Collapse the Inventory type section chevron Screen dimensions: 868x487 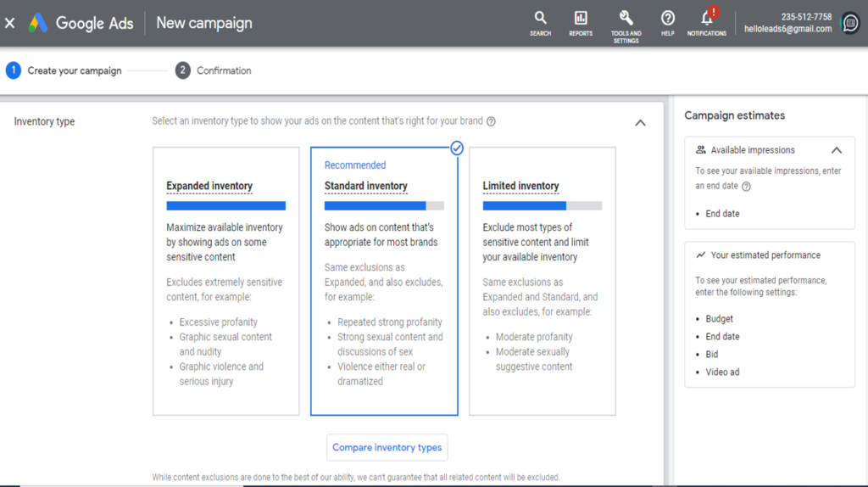(x=640, y=122)
